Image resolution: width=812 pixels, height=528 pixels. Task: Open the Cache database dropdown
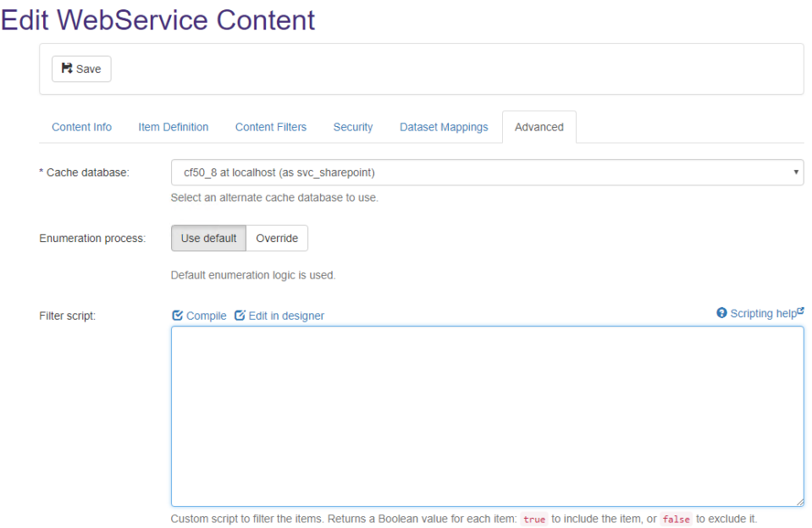click(x=486, y=173)
